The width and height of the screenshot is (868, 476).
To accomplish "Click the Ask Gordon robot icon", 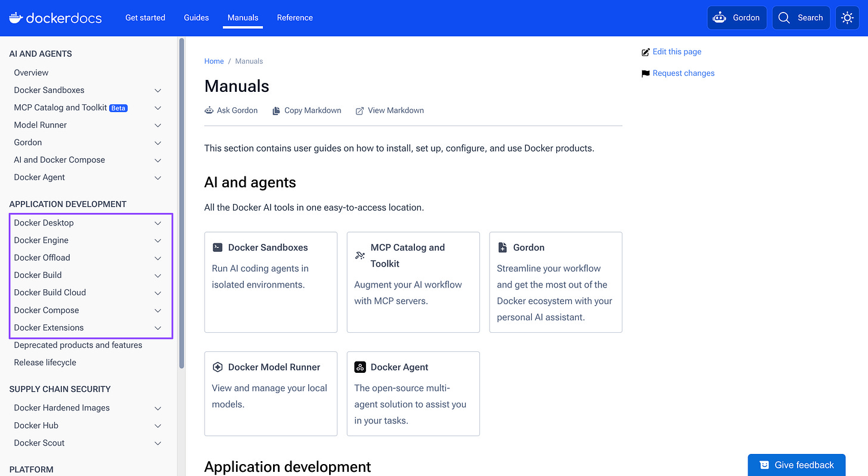I will point(209,110).
